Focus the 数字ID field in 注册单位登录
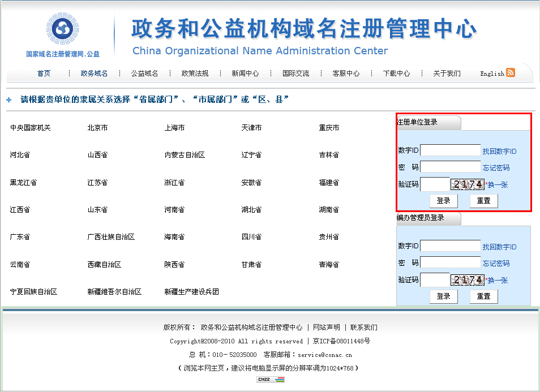This screenshot has height=392, width=540. (450, 150)
